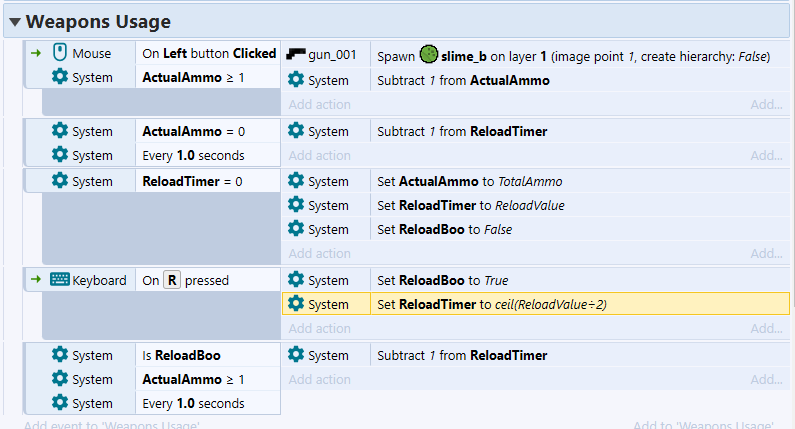The image size is (795, 429).
Task: Click gear icon beside last 'Every 1.0 seconds' condition
Action: pyautogui.click(x=60, y=403)
